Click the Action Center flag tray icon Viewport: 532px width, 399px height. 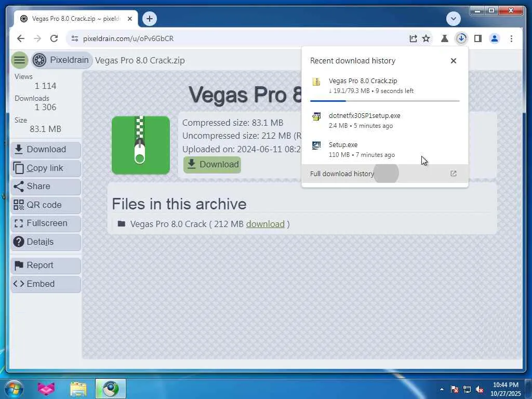pyautogui.click(x=454, y=389)
